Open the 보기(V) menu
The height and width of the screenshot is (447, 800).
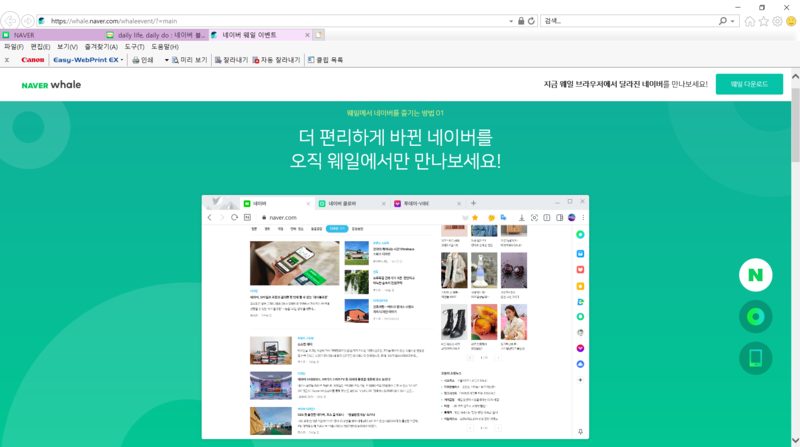tap(67, 46)
